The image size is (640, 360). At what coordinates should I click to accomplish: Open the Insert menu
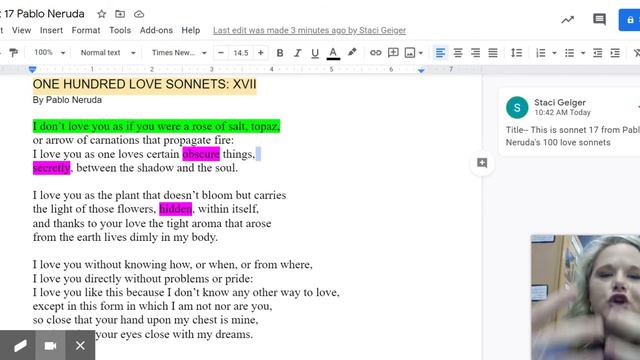tap(51, 30)
